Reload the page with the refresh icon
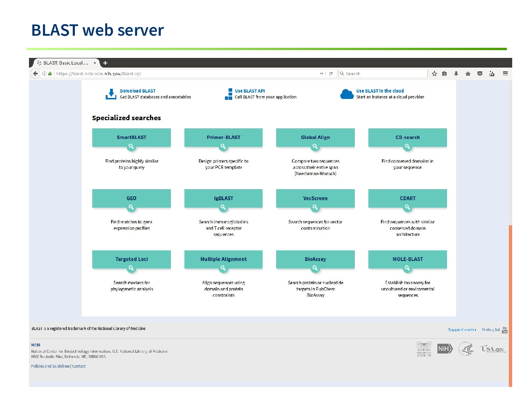 click(x=331, y=73)
